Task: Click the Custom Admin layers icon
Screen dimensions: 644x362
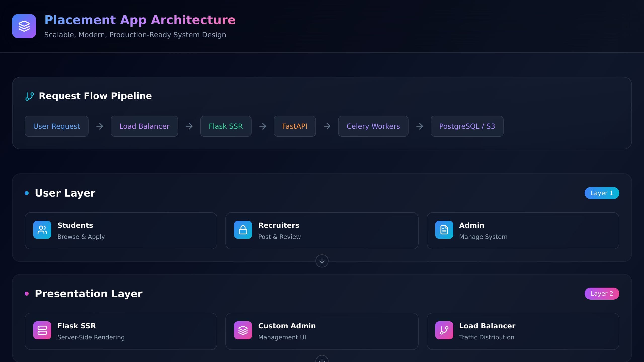Action: click(243, 330)
